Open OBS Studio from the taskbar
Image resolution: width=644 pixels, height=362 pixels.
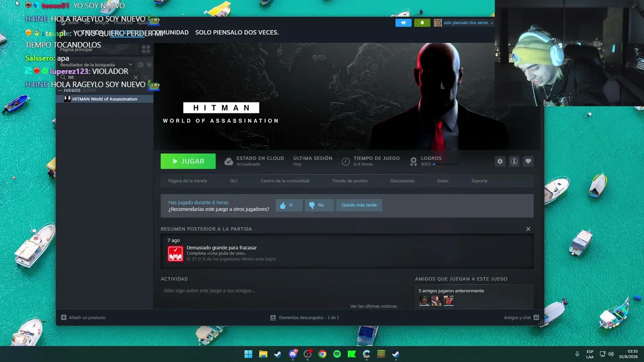[x=307, y=354]
